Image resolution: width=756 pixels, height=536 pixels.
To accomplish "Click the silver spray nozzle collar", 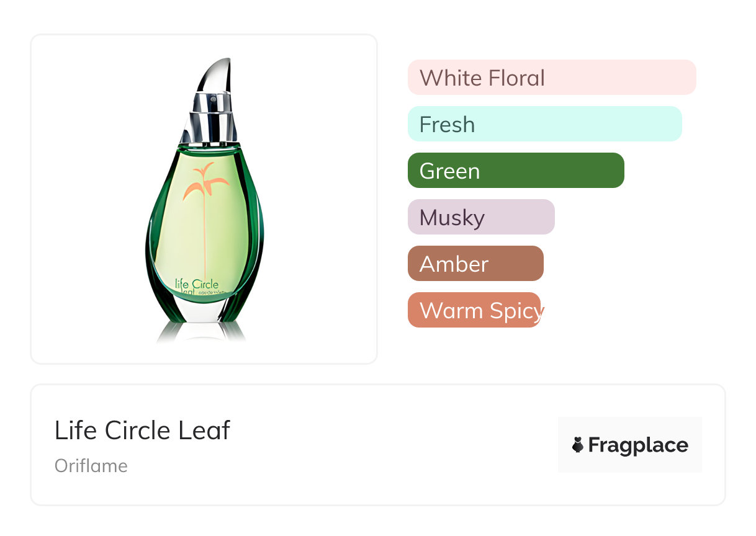I will point(214,117).
